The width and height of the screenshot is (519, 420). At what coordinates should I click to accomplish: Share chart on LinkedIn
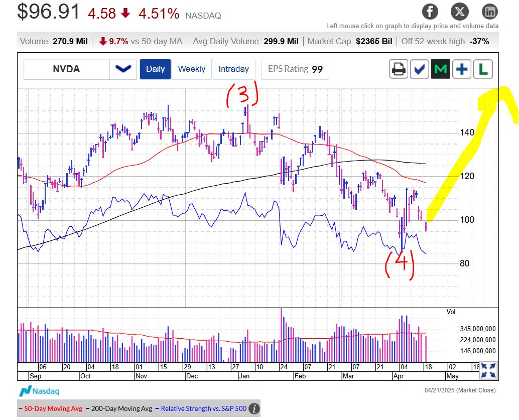click(x=489, y=11)
